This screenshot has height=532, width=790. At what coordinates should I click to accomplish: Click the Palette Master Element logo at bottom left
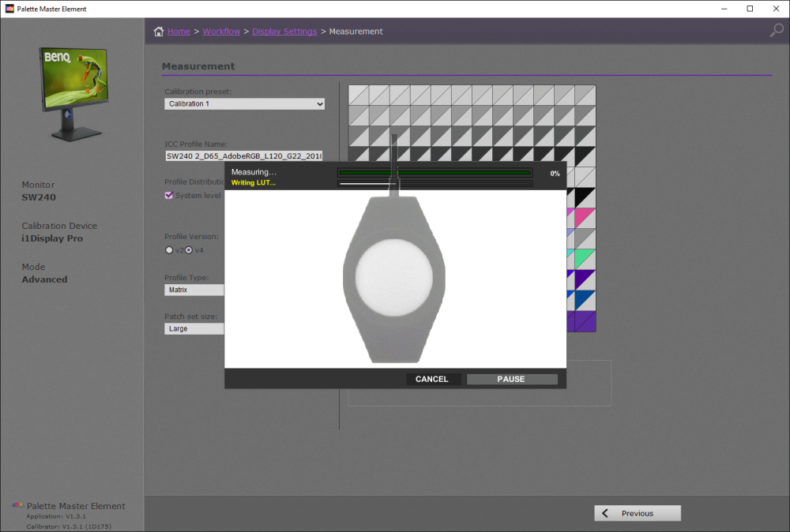[x=17, y=505]
